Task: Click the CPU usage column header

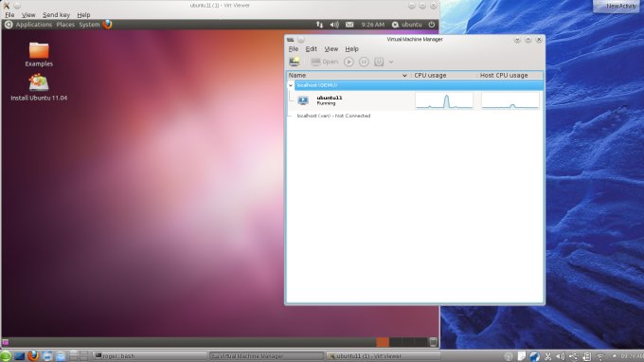Action: [x=444, y=76]
